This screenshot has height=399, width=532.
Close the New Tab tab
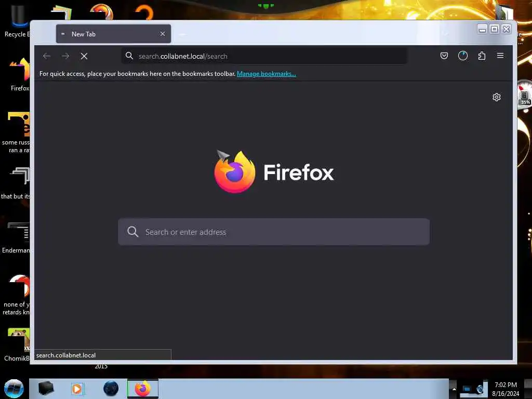pyautogui.click(x=163, y=34)
